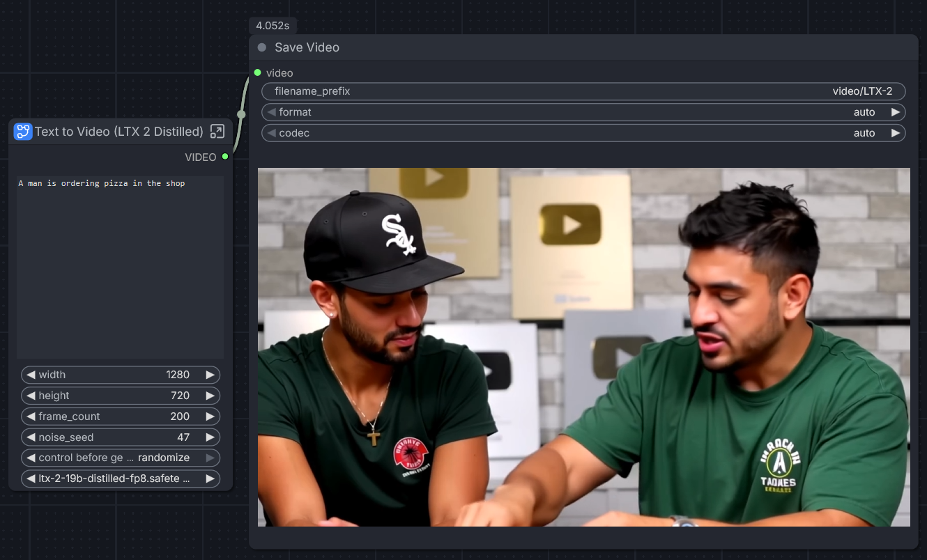Increase the width value with right arrow
The width and height of the screenshot is (927, 560).
click(x=210, y=375)
